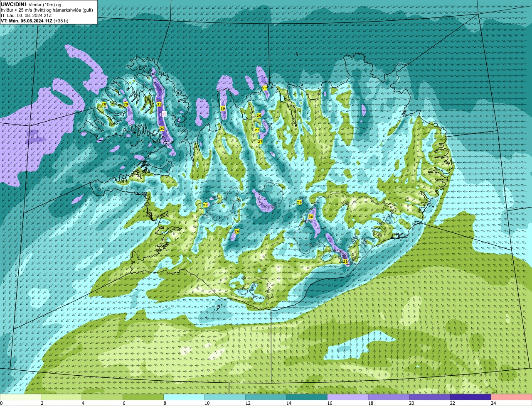The image size is (532, 406).
Task: Click the legend tick label 8
Action: [x=165, y=403]
